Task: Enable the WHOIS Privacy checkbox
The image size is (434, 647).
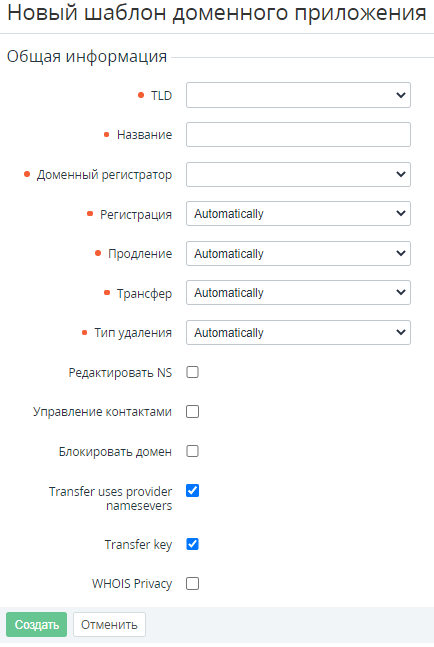Action: pyautogui.click(x=193, y=584)
